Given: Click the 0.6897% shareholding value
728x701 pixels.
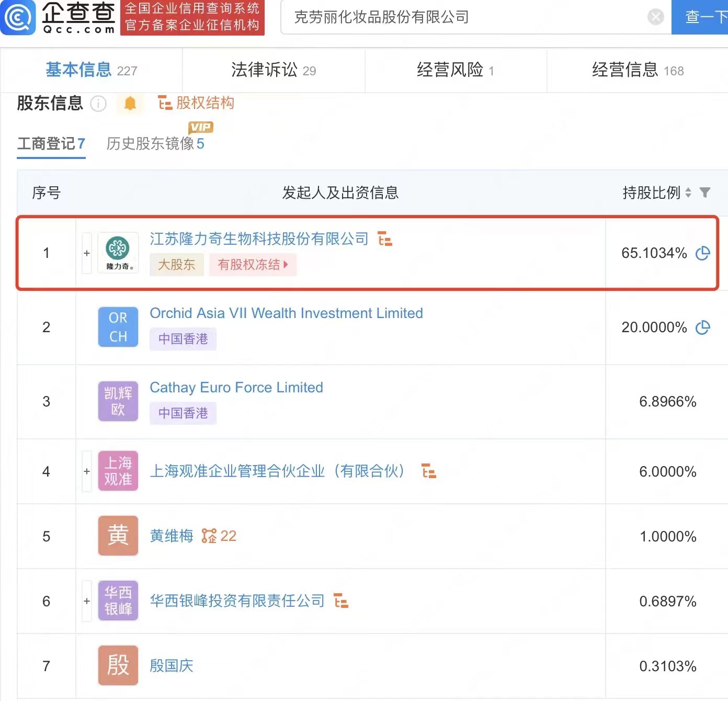Looking at the screenshot, I should 668,602.
